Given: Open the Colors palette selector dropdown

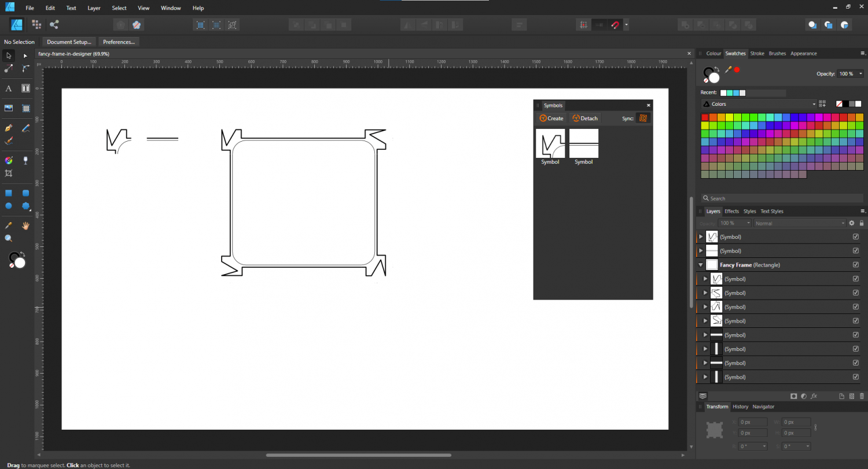Looking at the screenshot, I should click(812, 104).
